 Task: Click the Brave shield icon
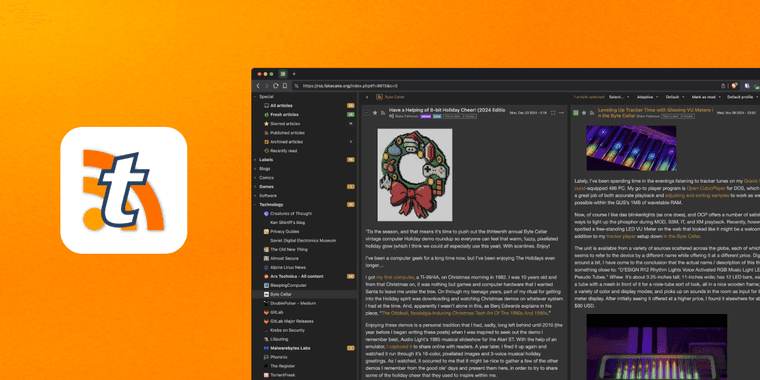[x=735, y=86]
